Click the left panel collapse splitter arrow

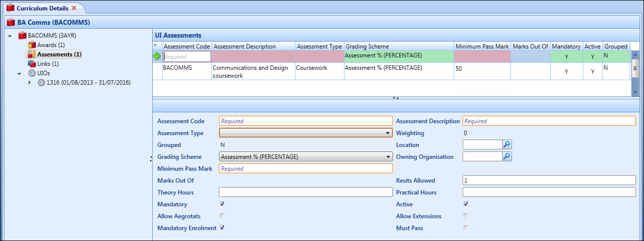(x=150, y=158)
